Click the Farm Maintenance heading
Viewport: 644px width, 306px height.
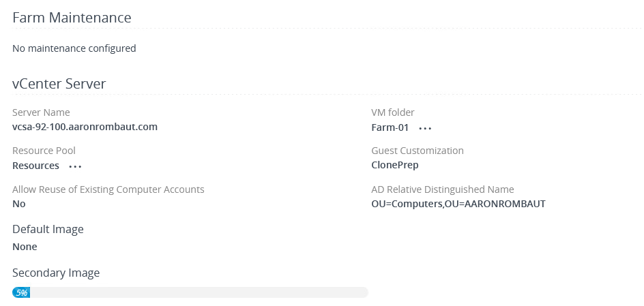(72, 18)
